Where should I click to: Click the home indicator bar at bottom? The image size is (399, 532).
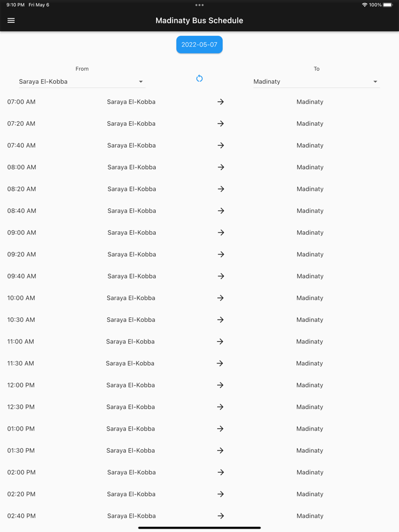click(x=199, y=527)
